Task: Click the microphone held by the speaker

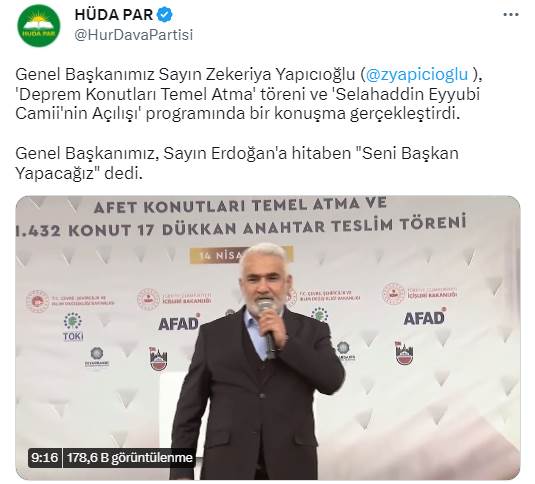Action: [267, 328]
